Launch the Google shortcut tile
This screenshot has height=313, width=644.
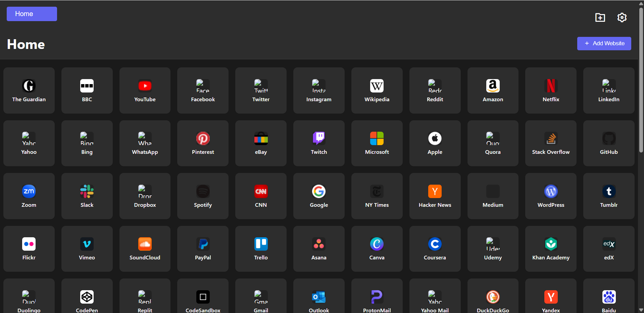coord(318,196)
